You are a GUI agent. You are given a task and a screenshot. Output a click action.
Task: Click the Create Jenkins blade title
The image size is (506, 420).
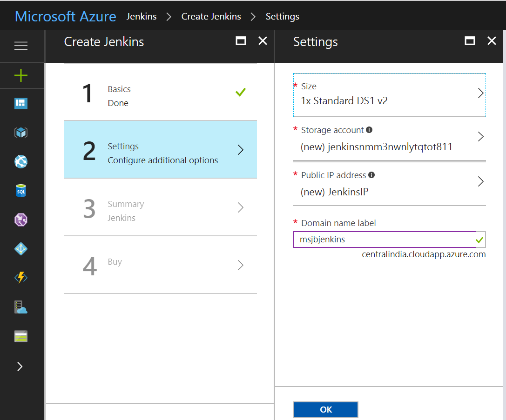104,41
